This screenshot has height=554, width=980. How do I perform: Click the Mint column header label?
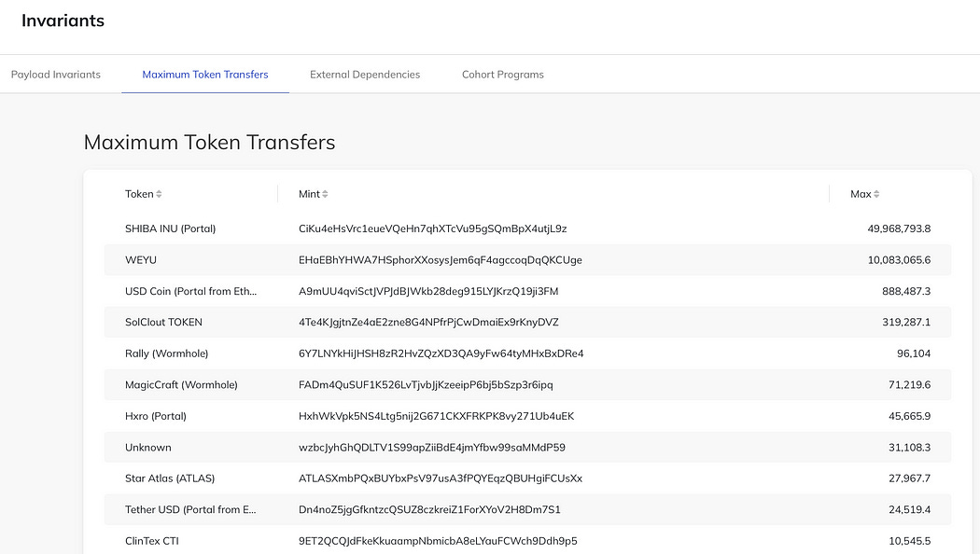309,194
